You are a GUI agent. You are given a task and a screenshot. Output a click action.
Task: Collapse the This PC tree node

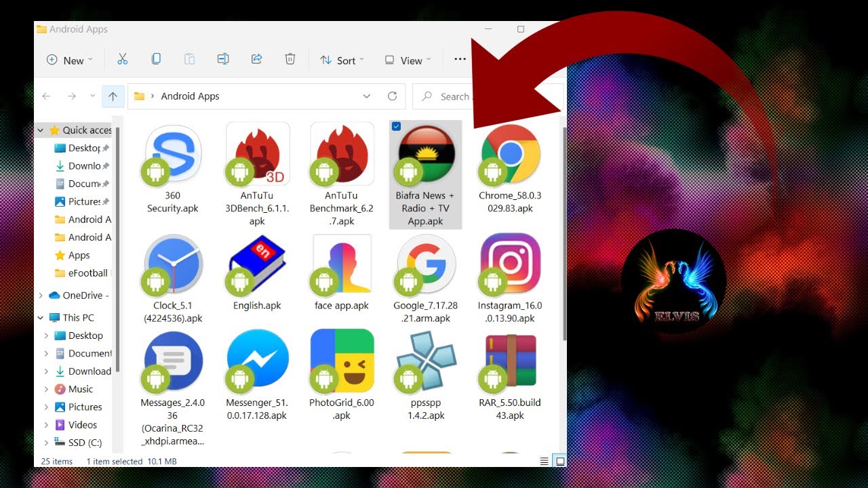tap(41, 317)
